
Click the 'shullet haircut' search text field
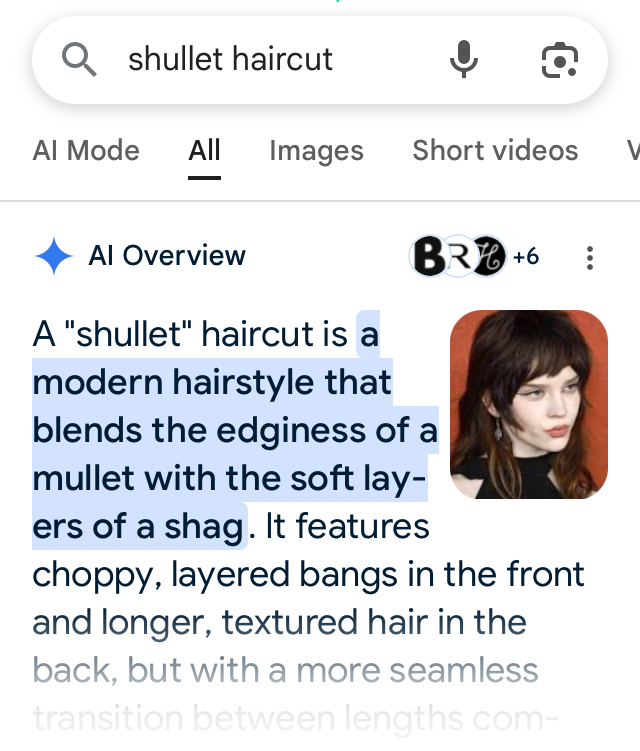[230, 59]
